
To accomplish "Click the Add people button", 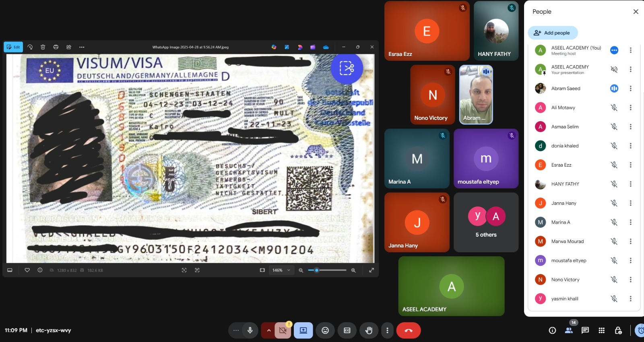I will coord(552,33).
